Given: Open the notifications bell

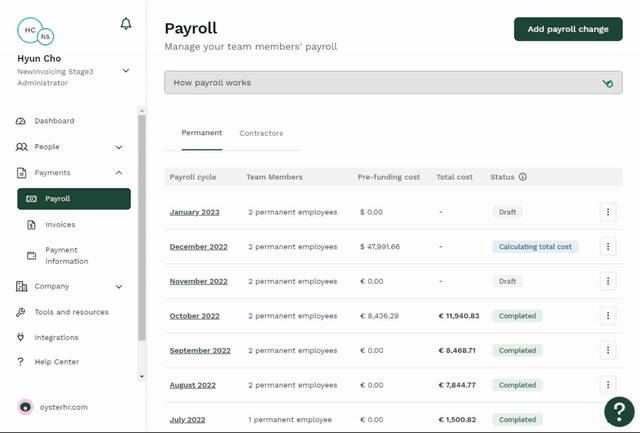Looking at the screenshot, I should coord(126,24).
